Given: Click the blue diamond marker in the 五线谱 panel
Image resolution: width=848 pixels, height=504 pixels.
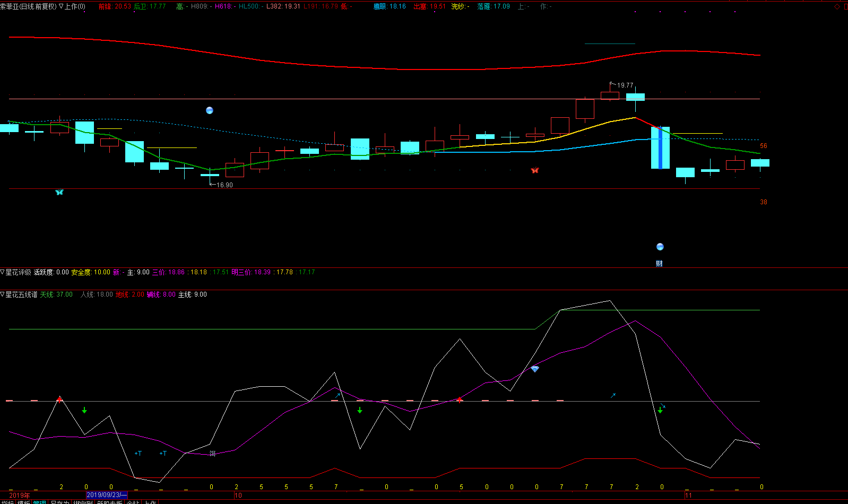Looking at the screenshot, I should pos(535,369).
